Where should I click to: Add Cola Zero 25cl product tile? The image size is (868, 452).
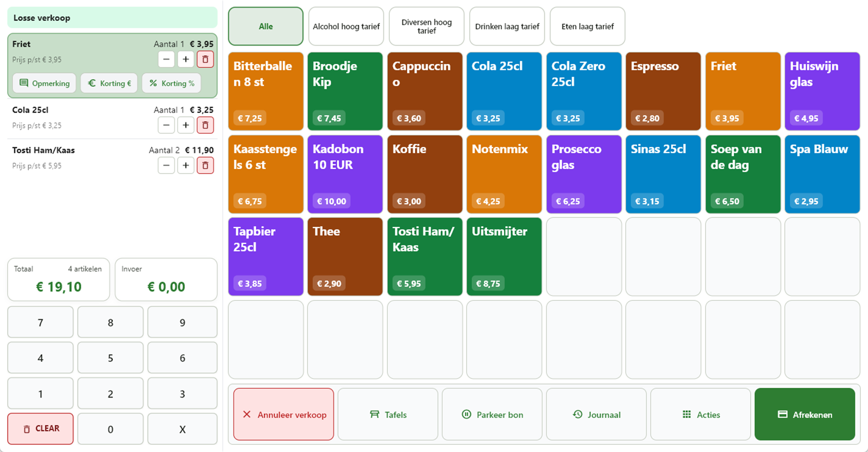[584, 91]
